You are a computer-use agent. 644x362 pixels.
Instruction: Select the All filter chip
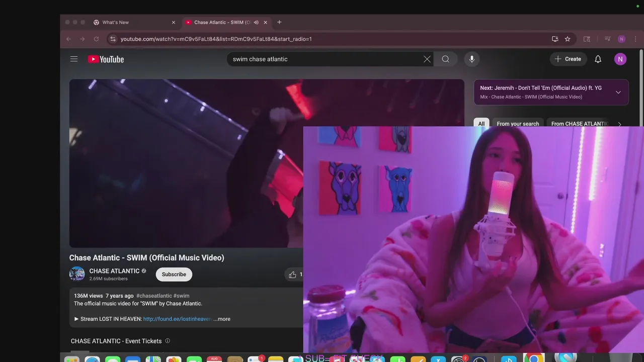481,123
